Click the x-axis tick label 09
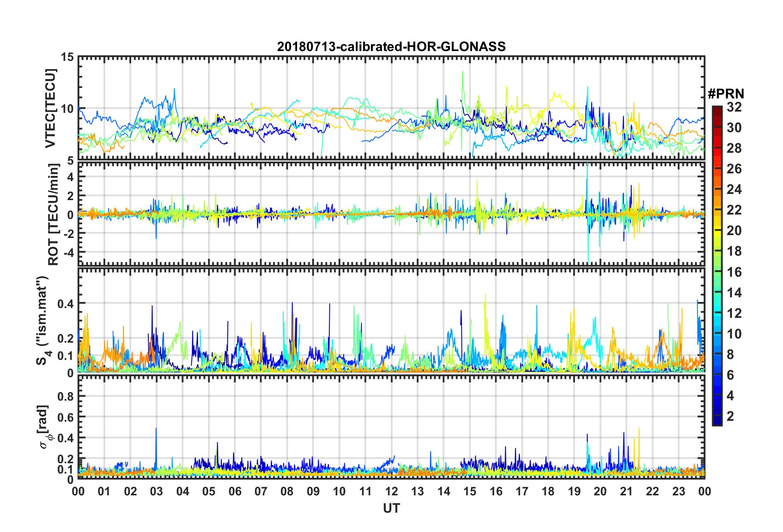Screen dimensions: 783x532 (x=313, y=492)
